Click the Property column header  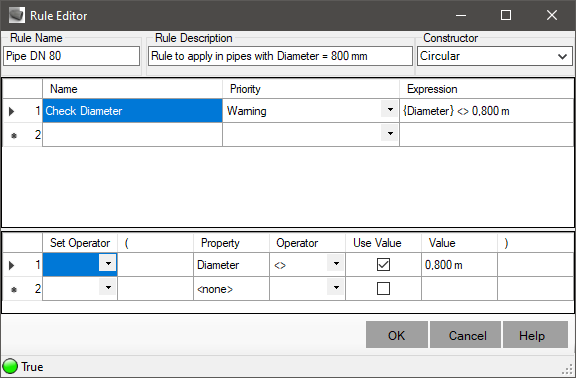pos(231,243)
